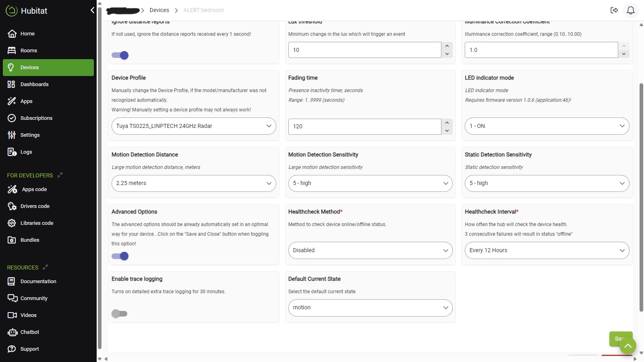
Task: Click the page vertical scrollbar
Action: pos(641,197)
